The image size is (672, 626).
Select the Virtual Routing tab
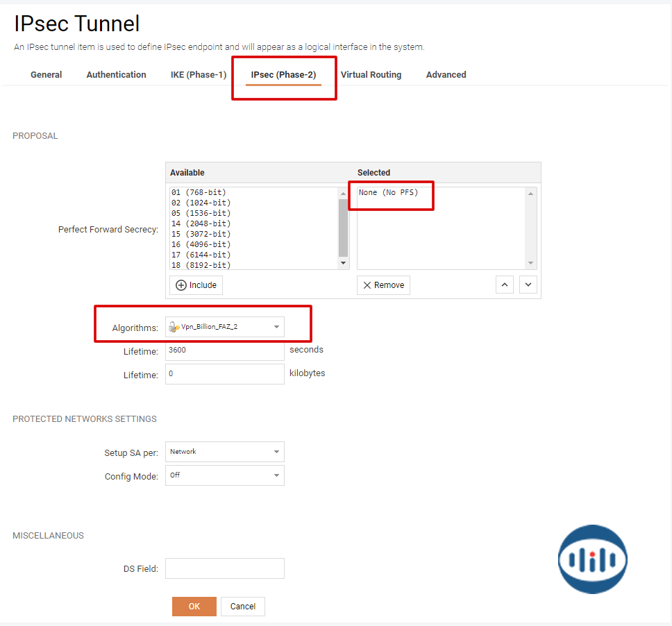(x=371, y=75)
